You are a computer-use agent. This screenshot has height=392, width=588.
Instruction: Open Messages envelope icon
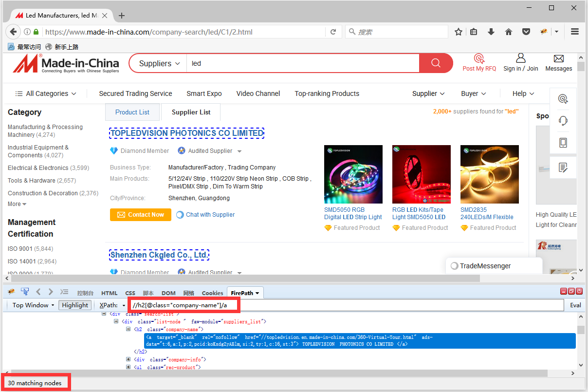pos(559,63)
